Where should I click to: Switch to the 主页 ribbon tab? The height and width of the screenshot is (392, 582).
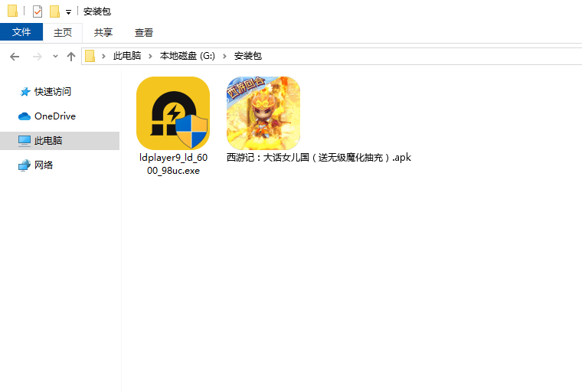coord(62,32)
